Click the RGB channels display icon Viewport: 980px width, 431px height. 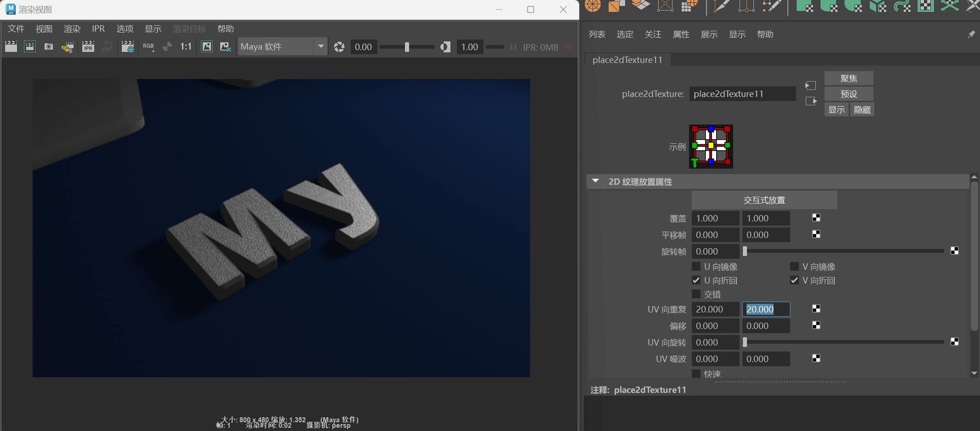(148, 46)
